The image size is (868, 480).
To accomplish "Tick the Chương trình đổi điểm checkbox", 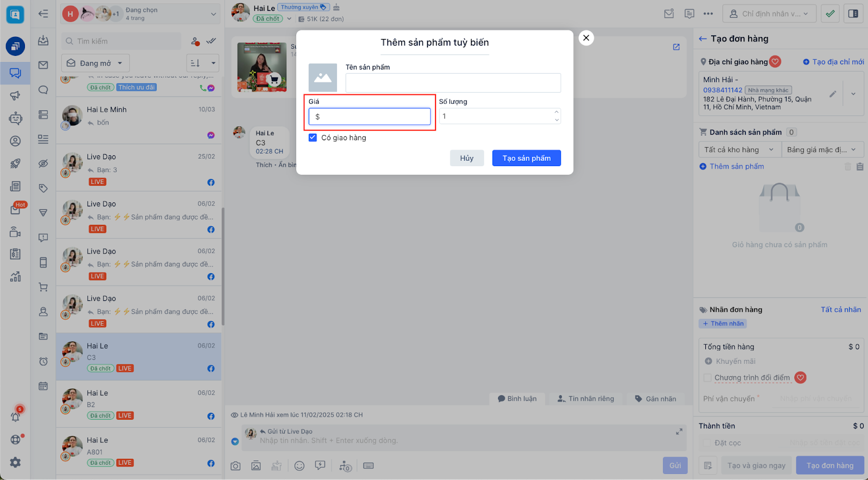I will [707, 378].
